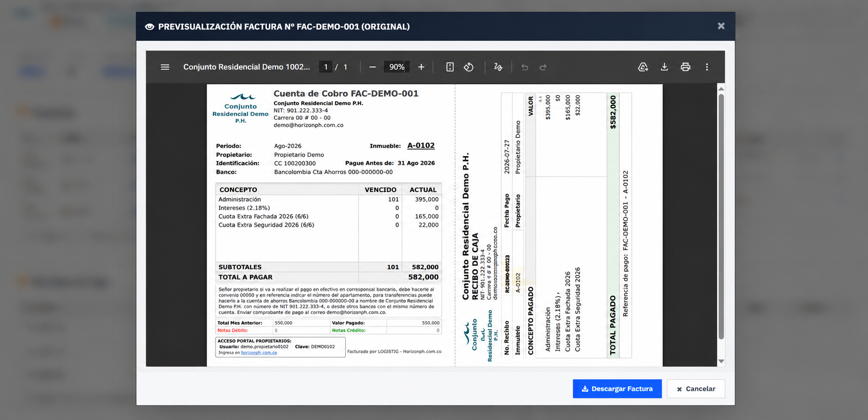Click Cuota Extra Fachada 2026 (6/6)

tap(263, 216)
